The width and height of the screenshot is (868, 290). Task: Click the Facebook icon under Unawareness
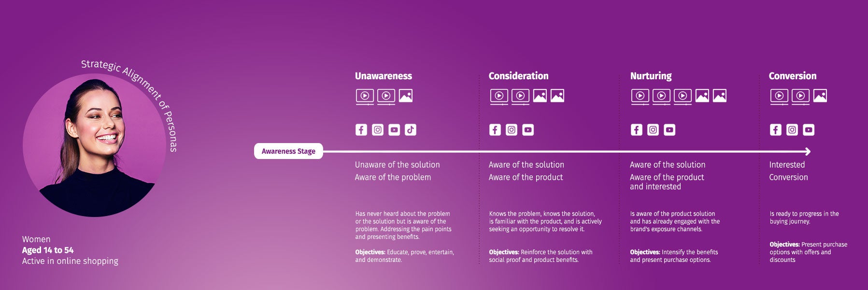point(361,130)
